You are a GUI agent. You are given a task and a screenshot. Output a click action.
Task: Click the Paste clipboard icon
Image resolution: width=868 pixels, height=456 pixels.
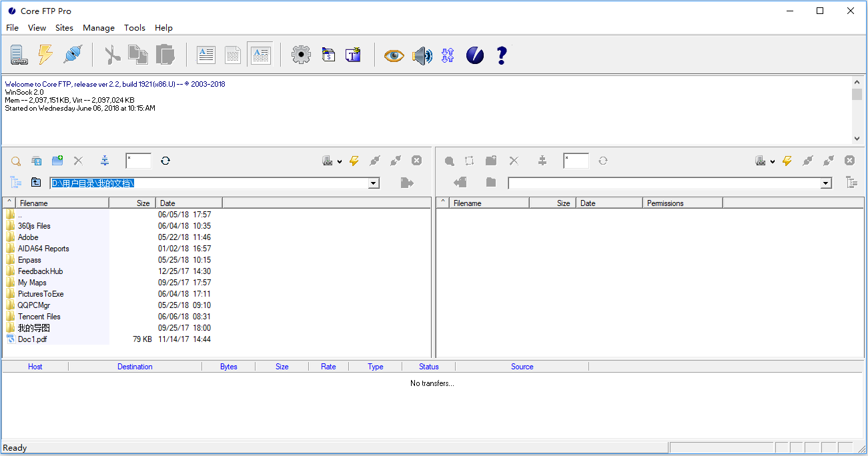(165, 55)
